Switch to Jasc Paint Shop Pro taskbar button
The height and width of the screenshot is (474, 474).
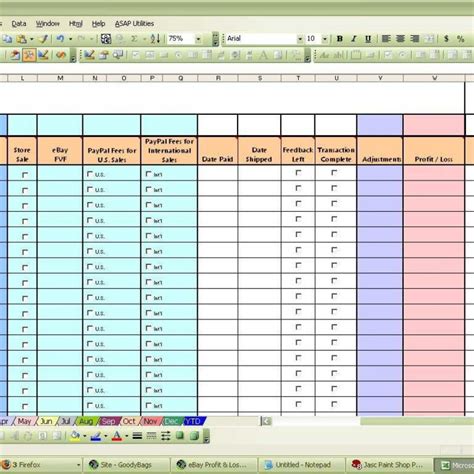tap(388, 465)
